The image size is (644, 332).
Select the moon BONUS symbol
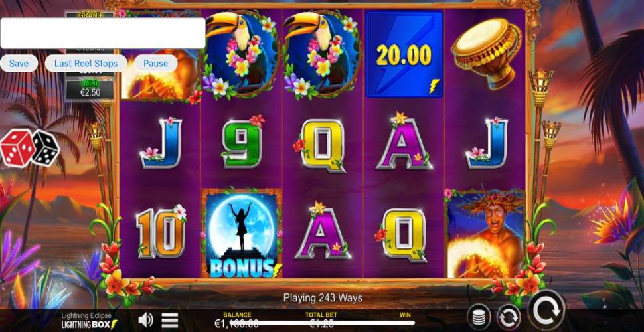pos(242,232)
